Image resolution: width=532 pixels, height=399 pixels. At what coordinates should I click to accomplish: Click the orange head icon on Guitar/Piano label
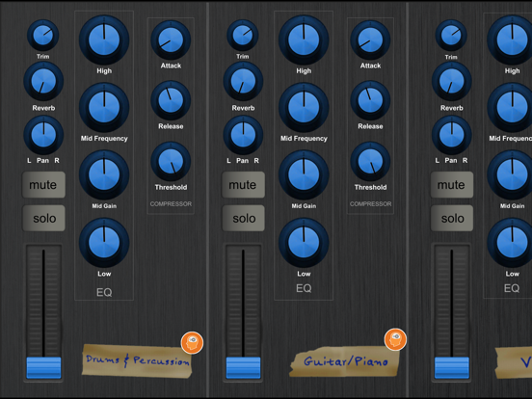(395, 339)
